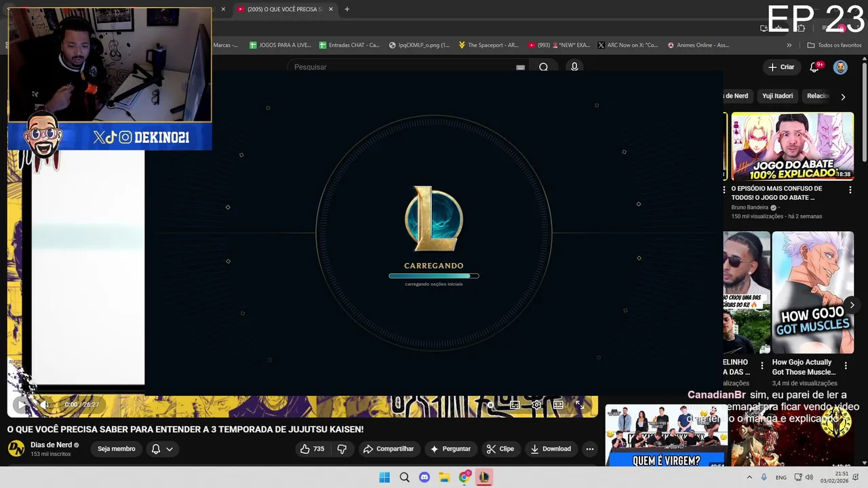Image resolution: width=868 pixels, height=488 pixels.
Task: Show hidden system tray icons
Action: click(x=749, y=477)
